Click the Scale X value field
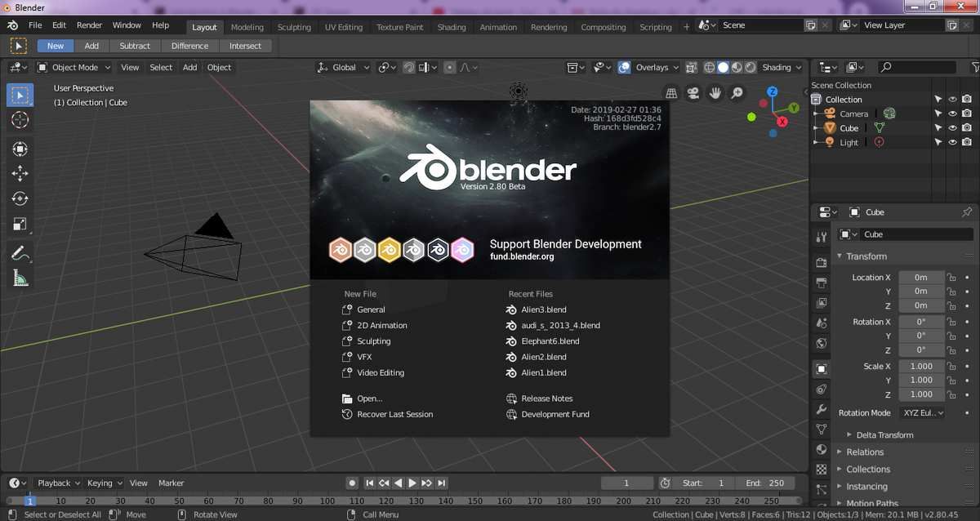The width and height of the screenshot is (980, 521). pyautogui.click(x=921, y=367)
